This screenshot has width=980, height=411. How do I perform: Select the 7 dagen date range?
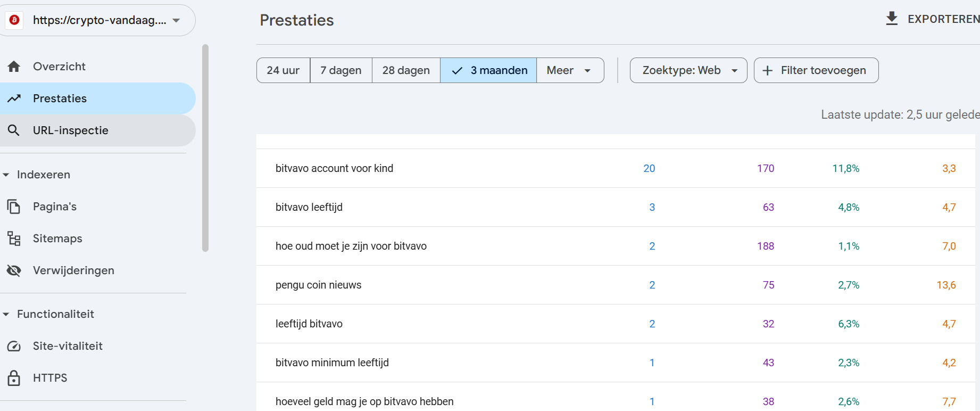coord(341,70)
